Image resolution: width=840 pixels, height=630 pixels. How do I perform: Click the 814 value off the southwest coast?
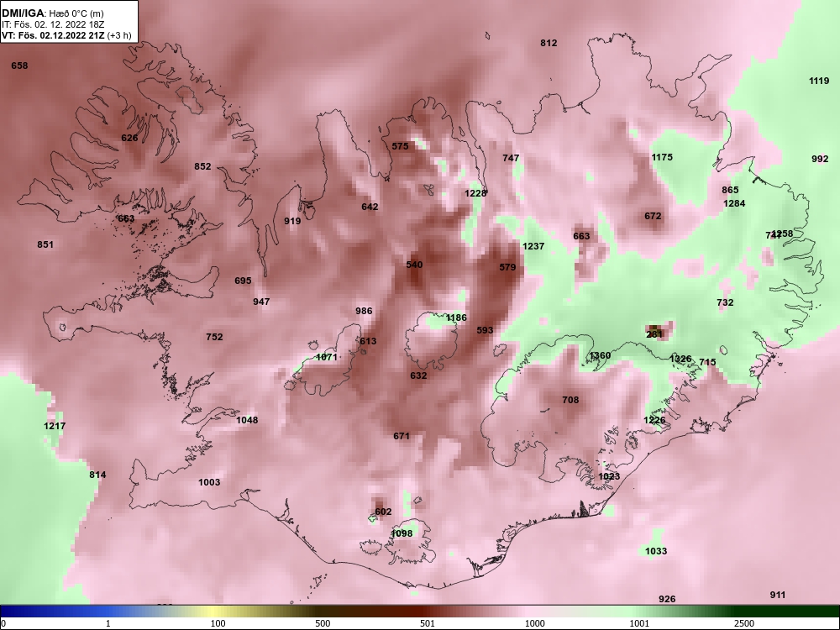coord(97,475)
